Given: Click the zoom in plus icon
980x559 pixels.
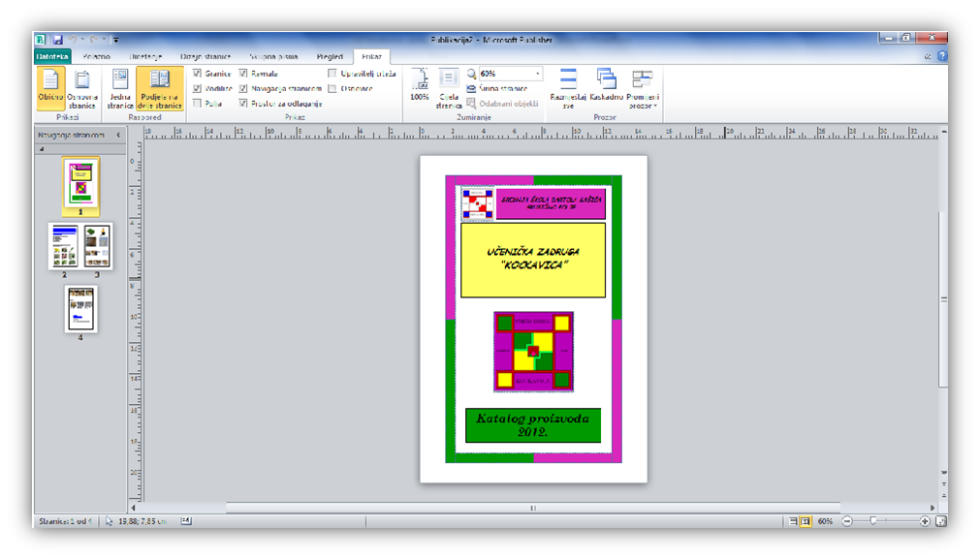Looking at the screenshot, I should (x=925, y=521).
